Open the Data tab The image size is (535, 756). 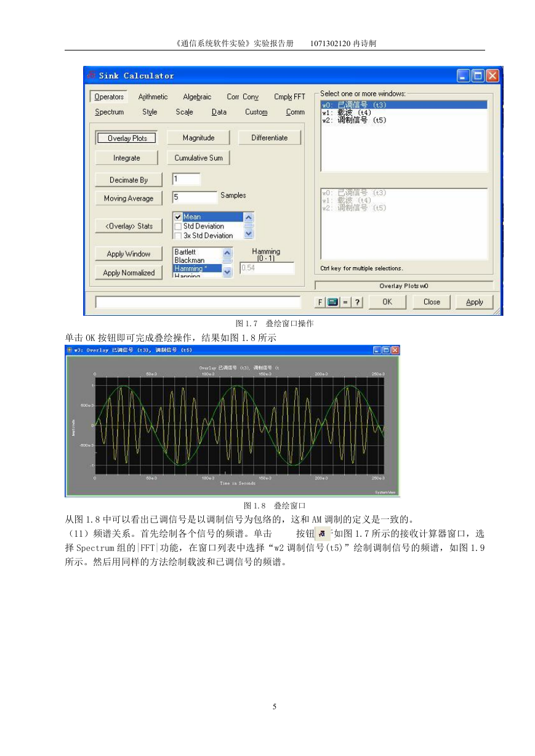pyautogui.click(x=219, y=112)
